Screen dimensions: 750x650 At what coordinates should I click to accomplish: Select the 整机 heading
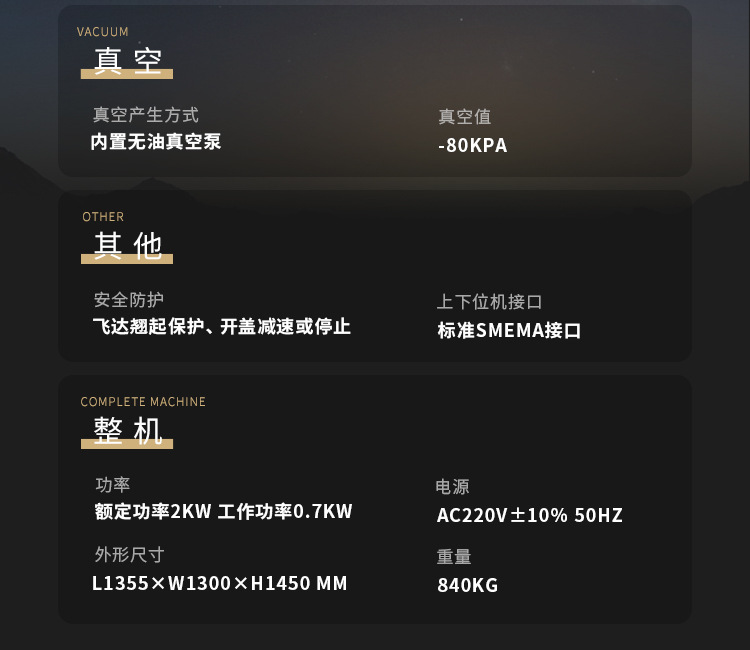click(127, 431)
